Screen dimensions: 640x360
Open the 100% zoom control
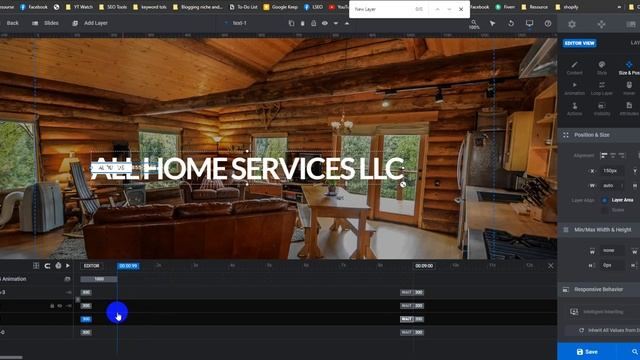[x=474, y=24]
